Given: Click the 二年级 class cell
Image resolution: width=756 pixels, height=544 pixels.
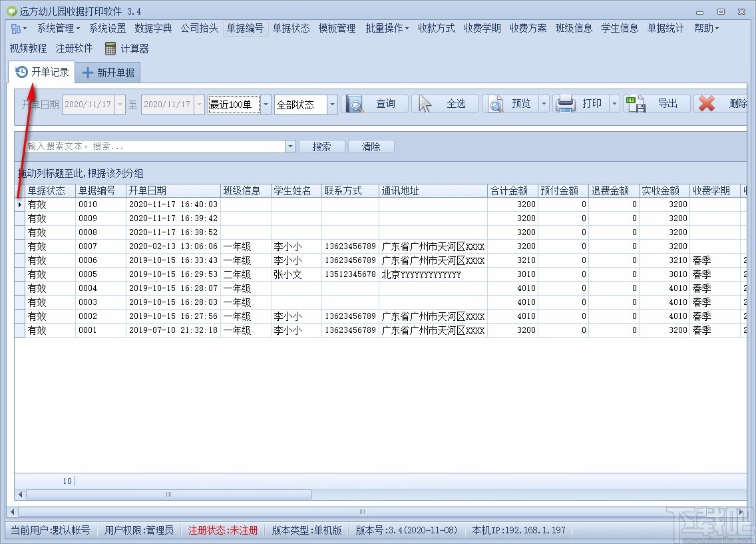Looking at the screenshot, I should click(x=246, y=274).
